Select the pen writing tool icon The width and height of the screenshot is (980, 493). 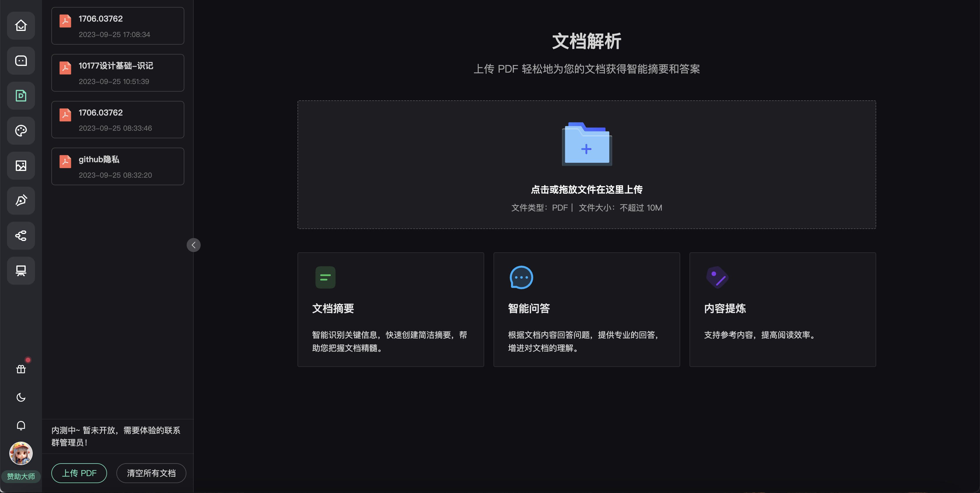pyautogui.click(x=21, y=200)
